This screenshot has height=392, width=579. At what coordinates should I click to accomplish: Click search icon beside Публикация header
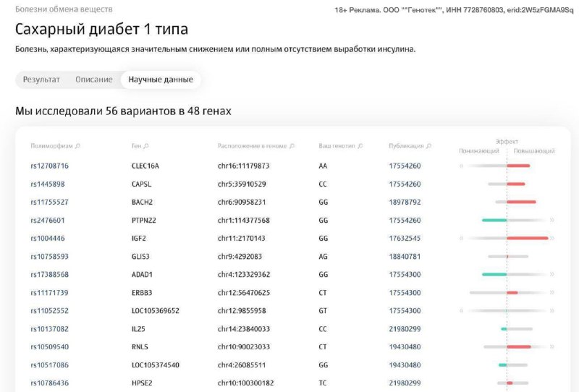[x=428, y=146]
